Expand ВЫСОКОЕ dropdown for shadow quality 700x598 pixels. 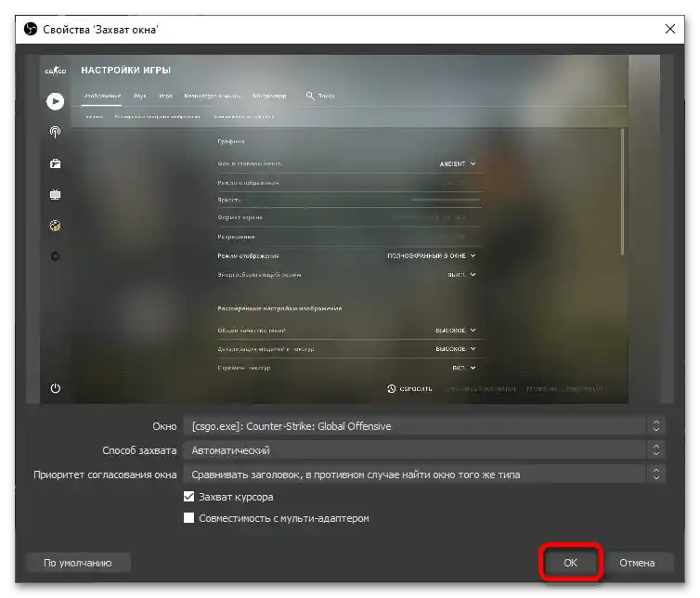click(x=456, y=331)
